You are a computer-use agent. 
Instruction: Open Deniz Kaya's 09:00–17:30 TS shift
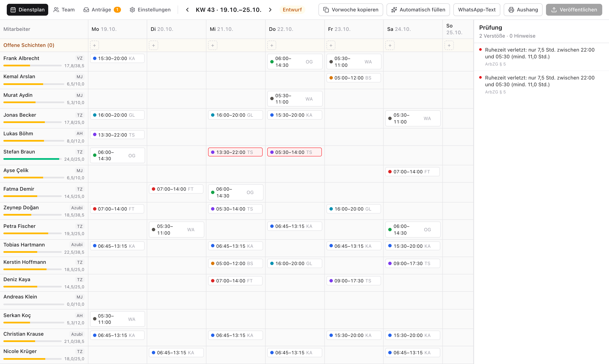pyautogui.click(x=353, y=281)
